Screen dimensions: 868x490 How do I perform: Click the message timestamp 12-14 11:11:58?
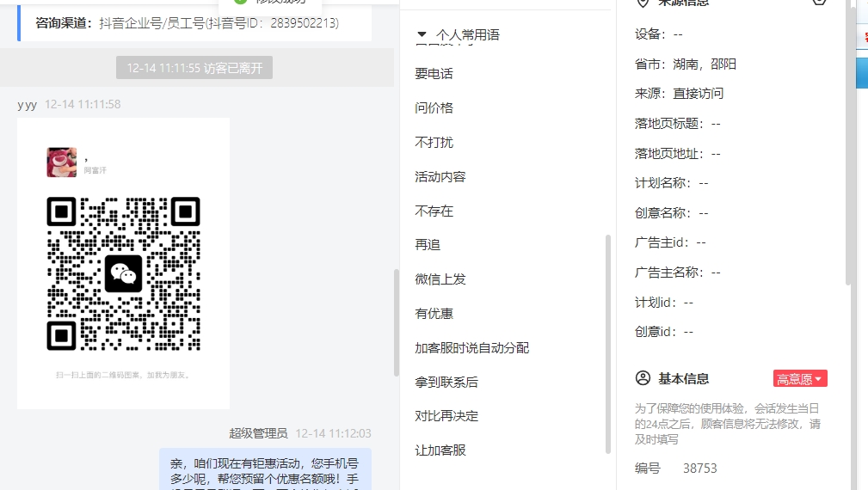(83, 104)
